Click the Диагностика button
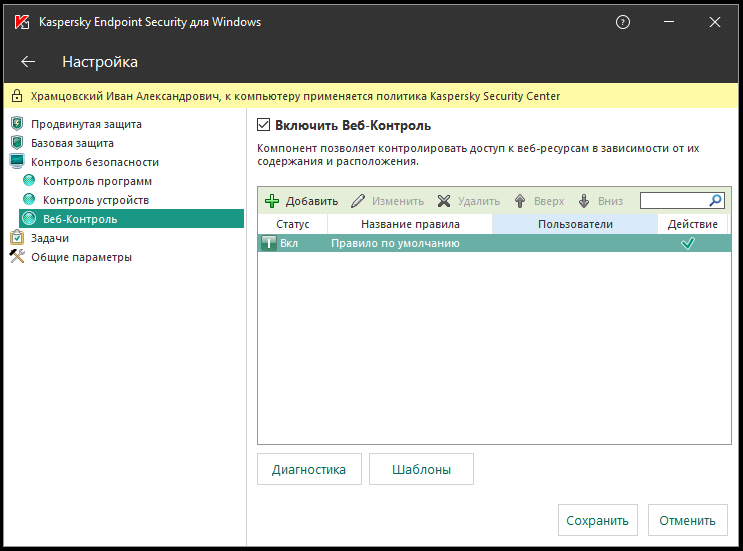 tap(309, 469)
